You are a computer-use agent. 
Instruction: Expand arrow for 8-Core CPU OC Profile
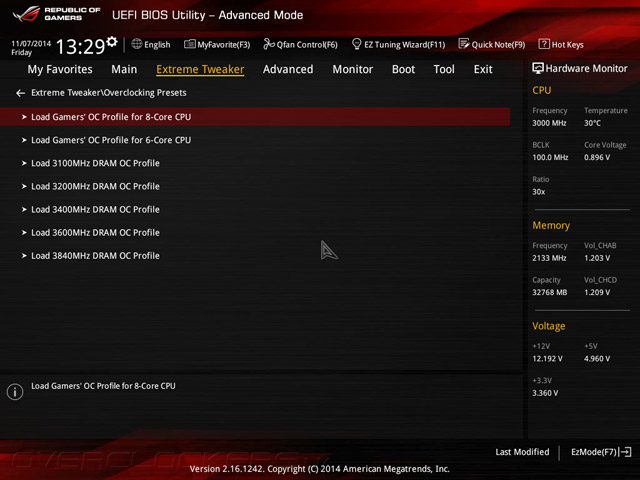click(24, 117)
